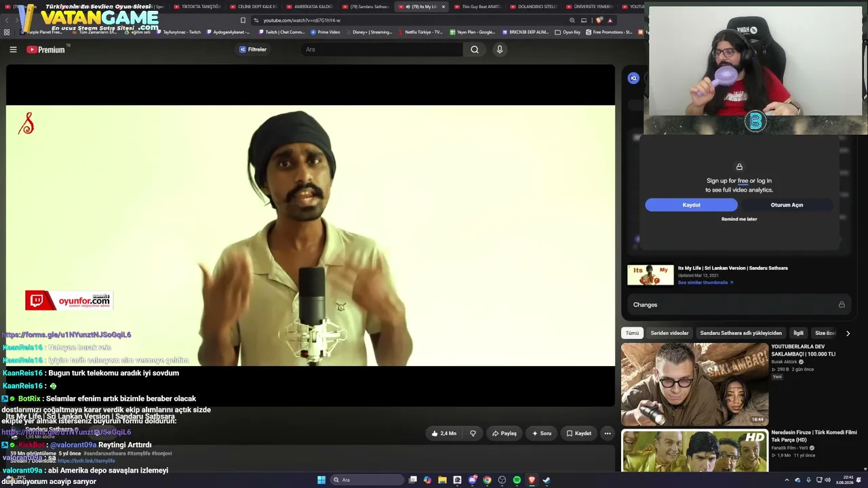Click the YouTube search magnifier button

475,49
